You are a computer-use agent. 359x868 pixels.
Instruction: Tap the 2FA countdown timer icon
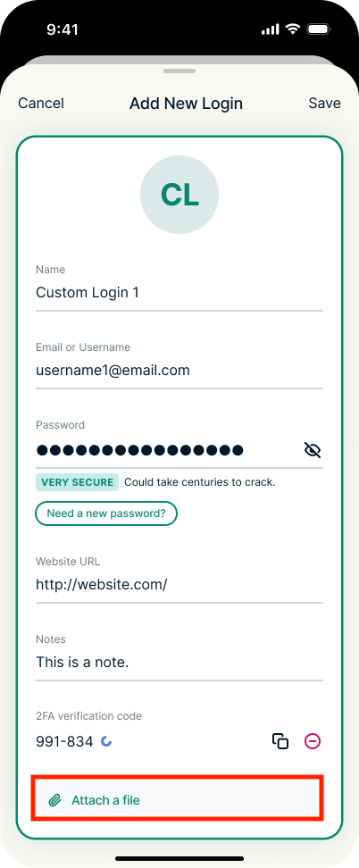click(105, 741)
